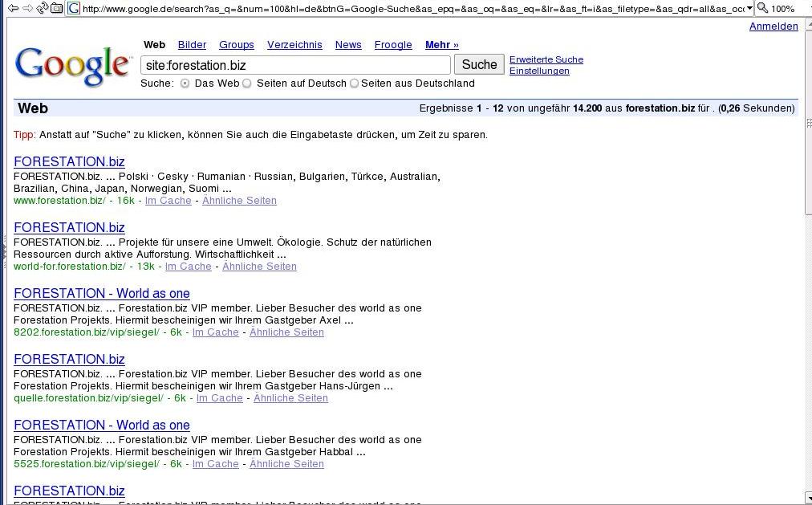This screenshot has height=505, width=812.
Task: Switch to the Verzeichnis search tab
Action: [294, 44]
